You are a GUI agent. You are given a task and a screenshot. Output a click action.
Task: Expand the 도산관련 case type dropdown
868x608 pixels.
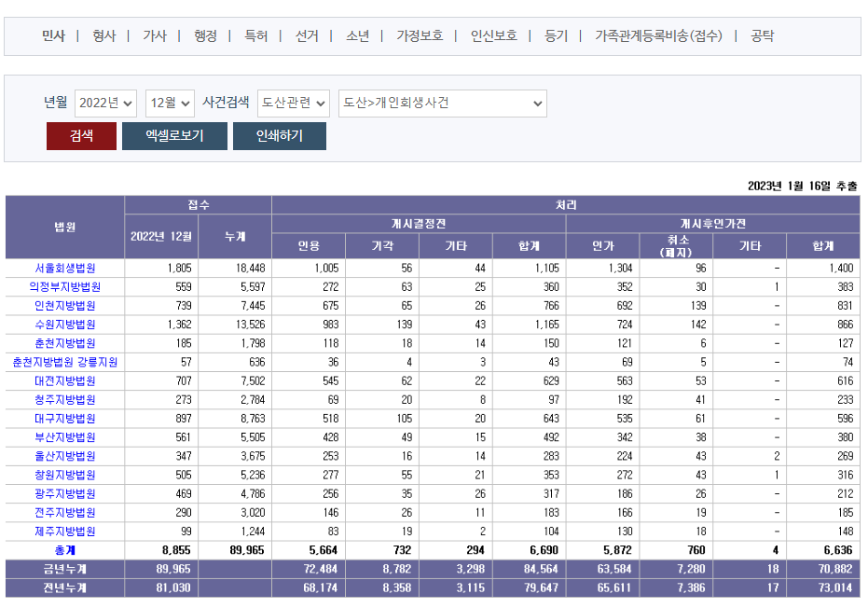[294, 103]
